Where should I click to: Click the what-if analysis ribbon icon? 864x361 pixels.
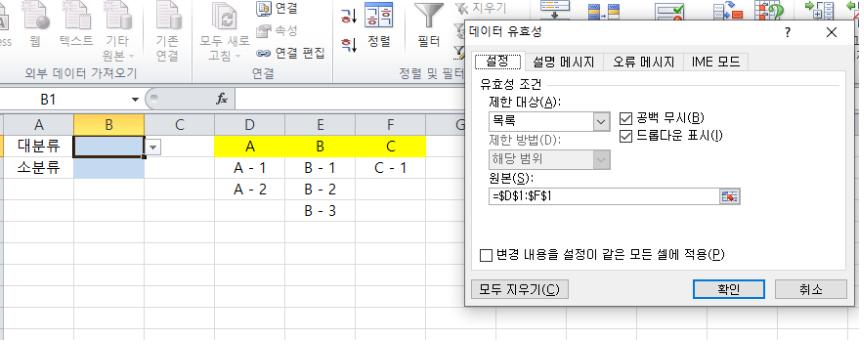pyautogui.click(x=769, y=10)
